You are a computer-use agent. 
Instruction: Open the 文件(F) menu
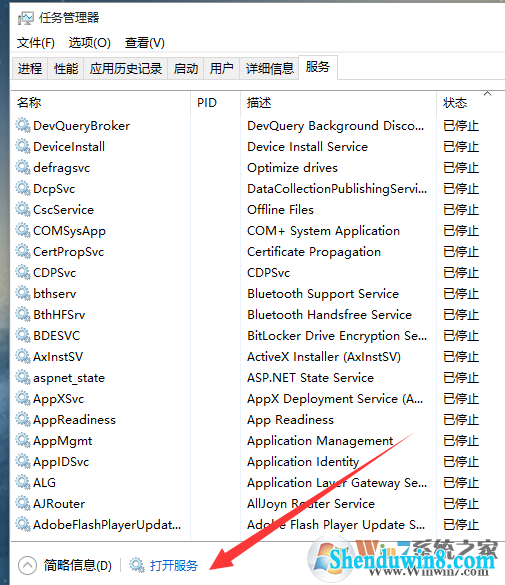pos(35,43)
